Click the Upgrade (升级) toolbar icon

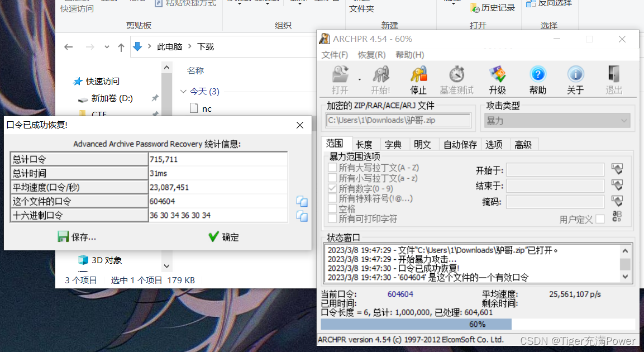tap(497, 74)
